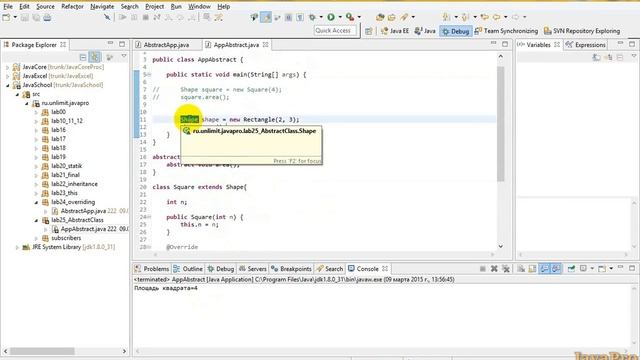Open SVN Repository Exploring perspective
The height and width of the screenshot is (360, 640).
[x=582, y=31]
